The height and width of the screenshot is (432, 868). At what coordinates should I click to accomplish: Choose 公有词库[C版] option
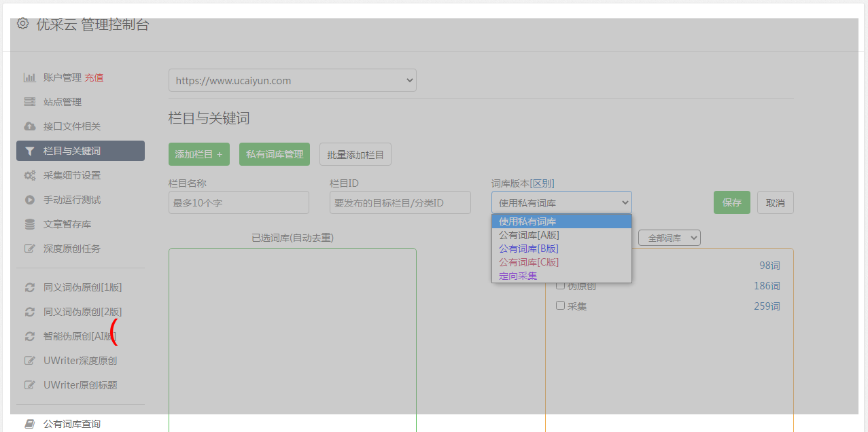point(561,262)
